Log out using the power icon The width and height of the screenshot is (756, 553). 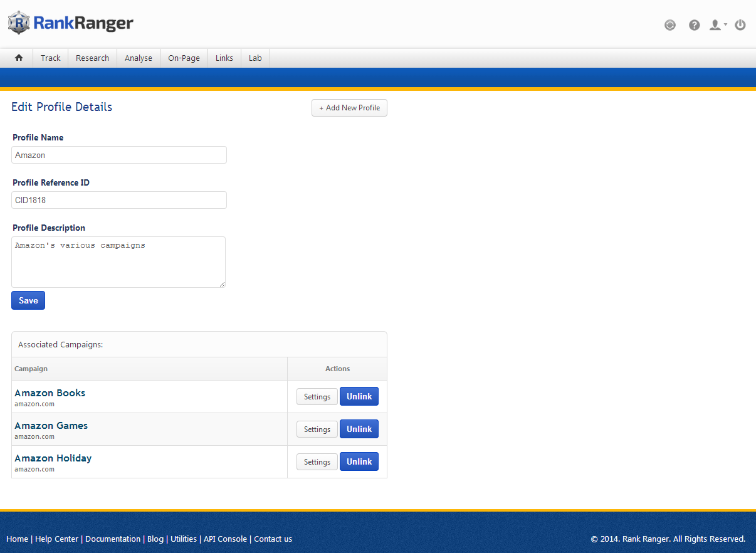(740, 25)
